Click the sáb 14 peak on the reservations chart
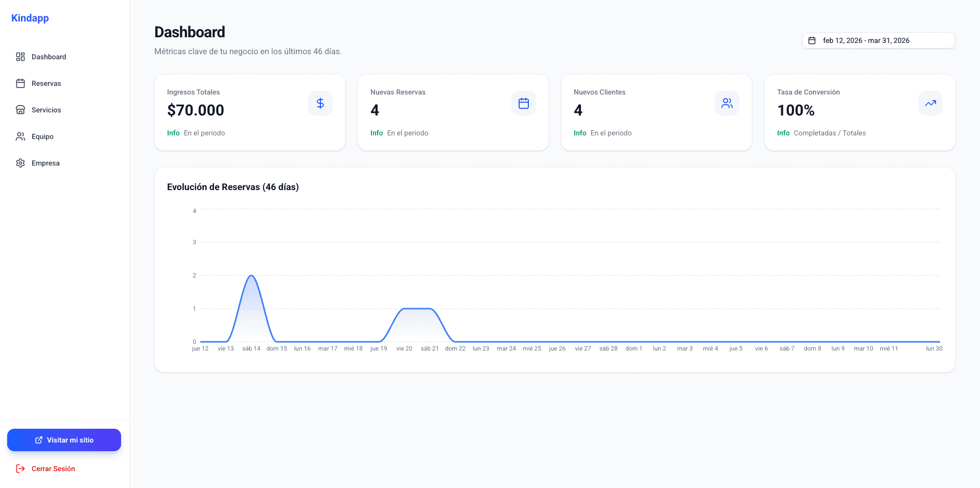The height and width of the screenshot is (488, 980). tap(251, 276)
